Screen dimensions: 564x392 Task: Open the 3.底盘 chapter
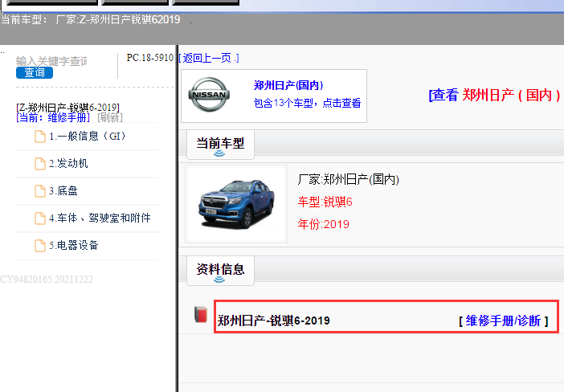click(63, 191)
